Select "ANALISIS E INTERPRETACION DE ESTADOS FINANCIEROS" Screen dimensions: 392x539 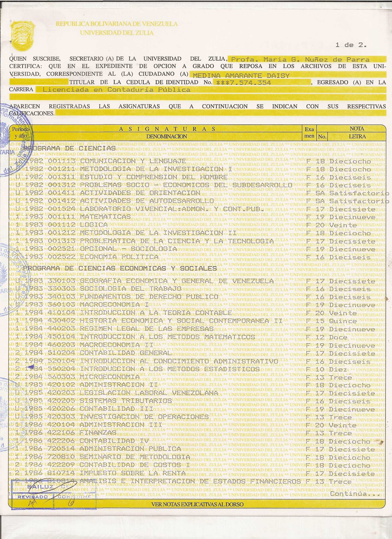click(191, 481)
